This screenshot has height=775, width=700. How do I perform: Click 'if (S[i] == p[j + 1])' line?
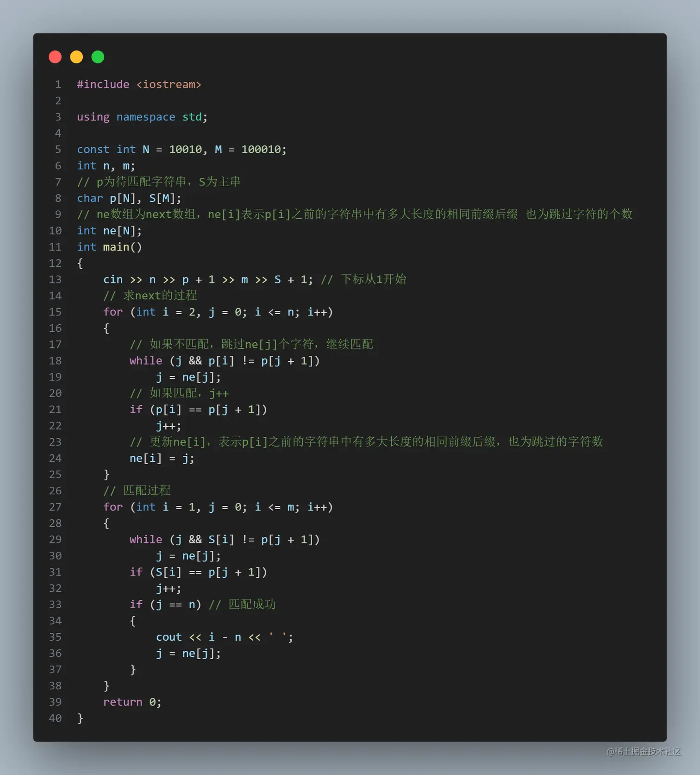(x=198, y=572)
